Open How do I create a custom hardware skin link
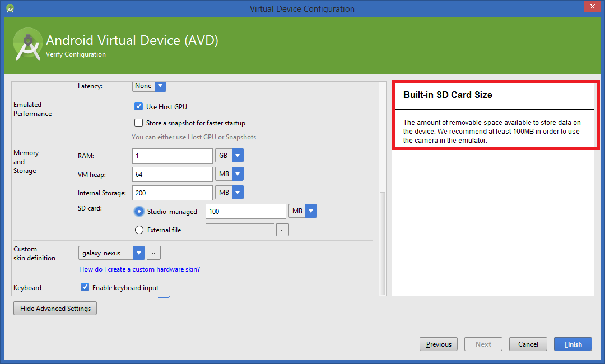 pyautogui.click(x=139, y=269)
